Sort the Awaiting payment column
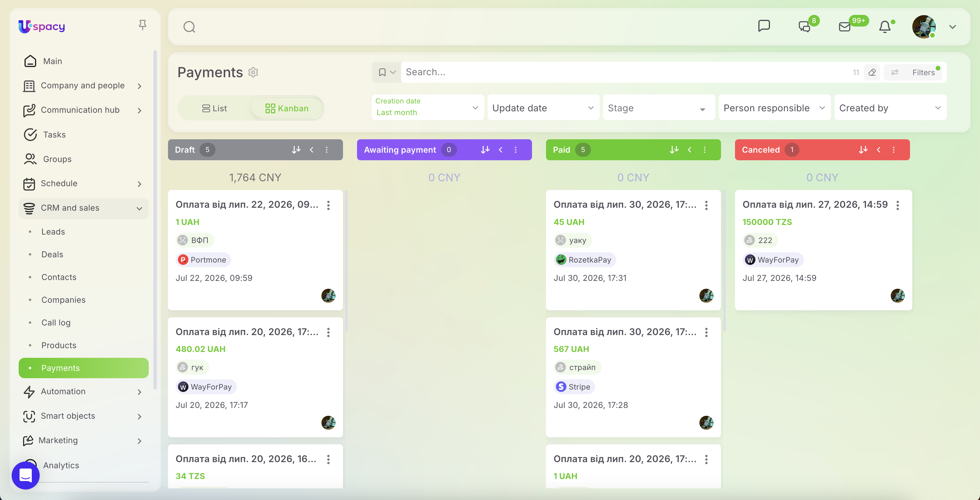The width and height of the screenshot is (980, 500). (485, 150)
